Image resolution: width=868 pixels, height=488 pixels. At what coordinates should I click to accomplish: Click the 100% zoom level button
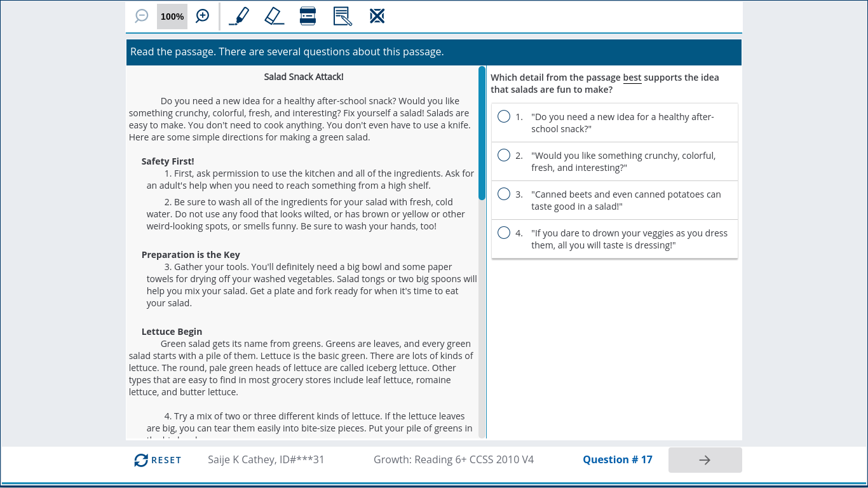(172, 17)
